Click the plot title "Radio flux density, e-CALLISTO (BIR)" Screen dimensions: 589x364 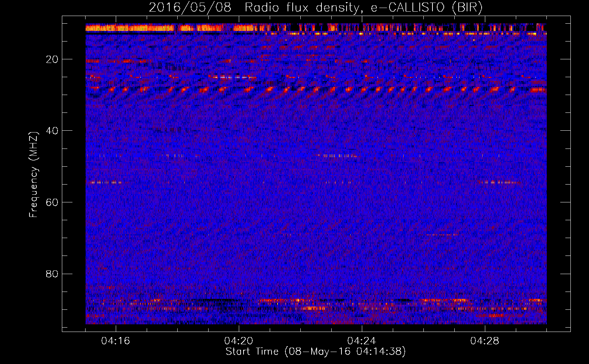[x=364, y=7]
